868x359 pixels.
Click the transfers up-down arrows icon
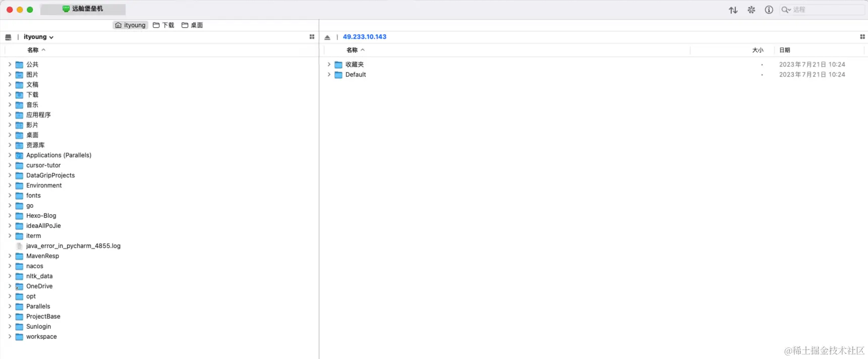tap(733, 10)
